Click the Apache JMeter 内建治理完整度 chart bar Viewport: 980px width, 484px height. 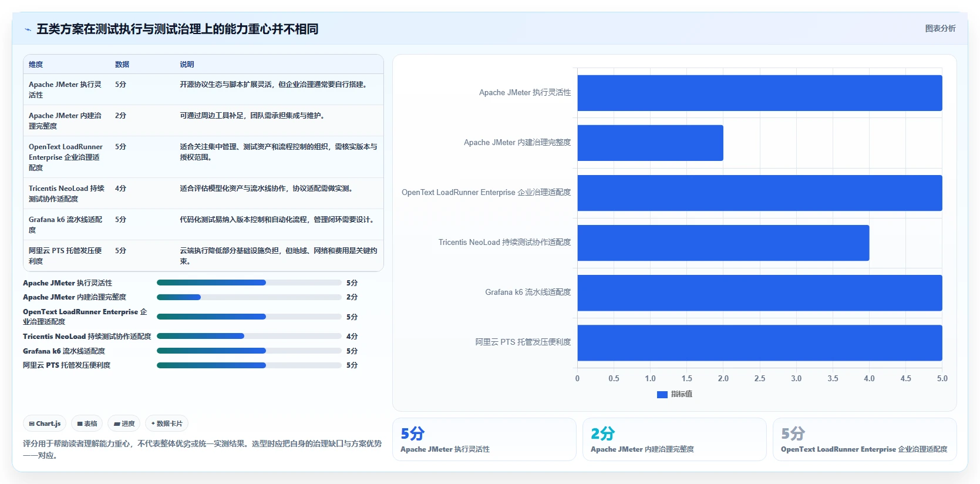(x=651, y=143)
